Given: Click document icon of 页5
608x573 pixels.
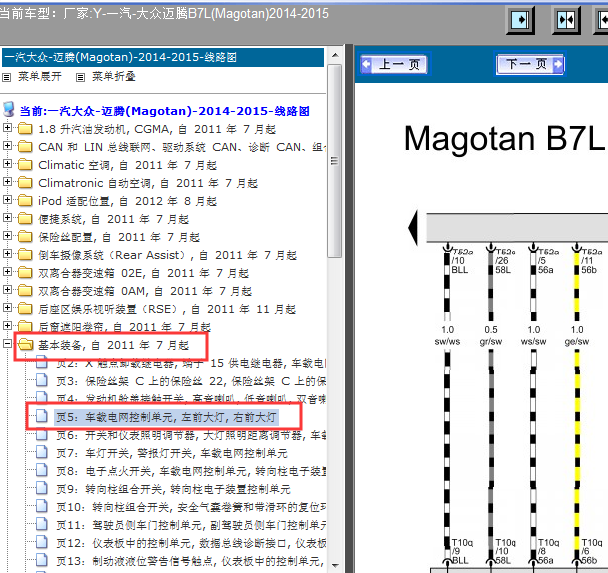Looking at the screenshot, I should point(41,416).
